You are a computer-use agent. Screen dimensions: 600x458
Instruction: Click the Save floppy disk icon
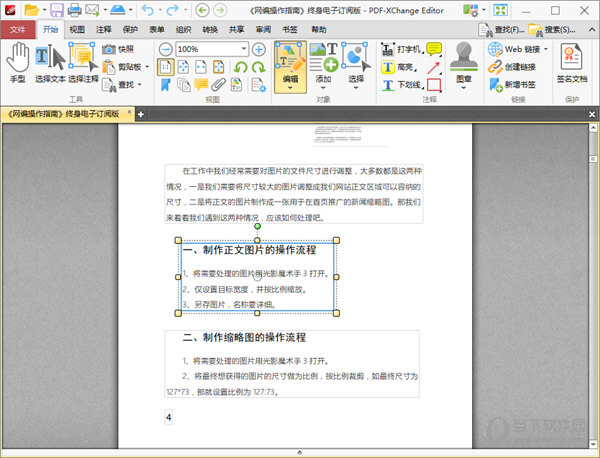[55, 10]
